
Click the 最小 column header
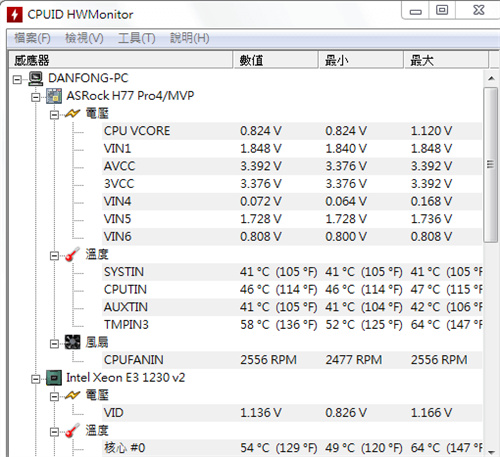[x=361, y=60]
